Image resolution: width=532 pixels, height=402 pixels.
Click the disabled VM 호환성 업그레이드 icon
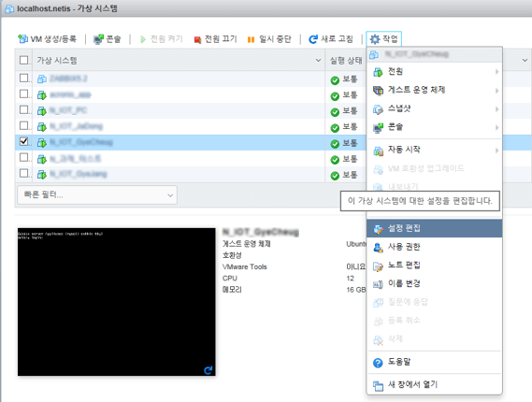click(378, 169)
